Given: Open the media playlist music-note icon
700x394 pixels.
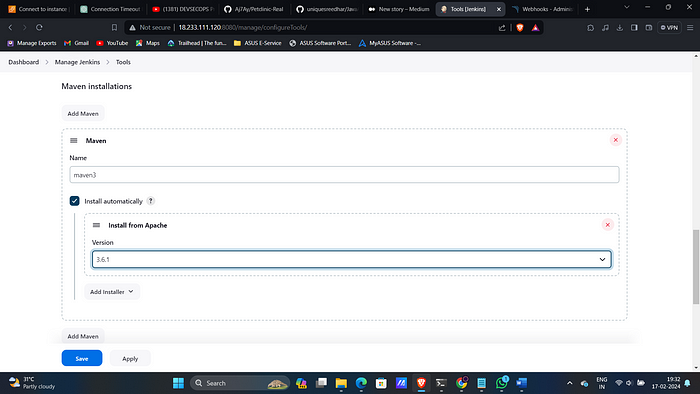Looking at the screenshot, I should (x=605, y=28).
